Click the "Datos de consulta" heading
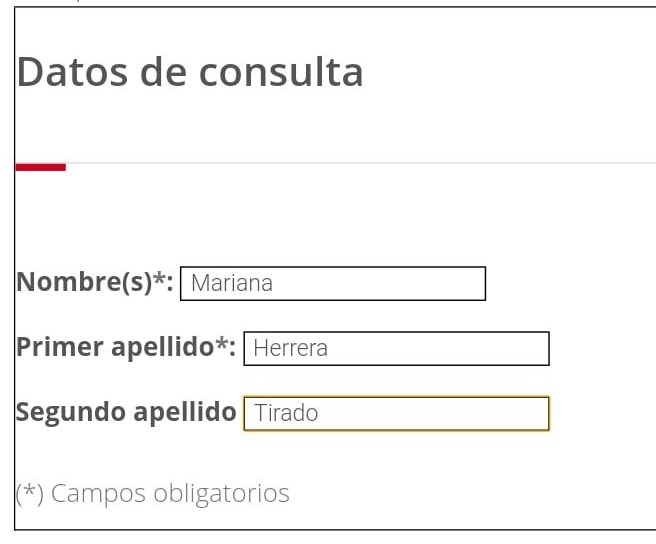656x544 pixels. [x=190, y=73]
